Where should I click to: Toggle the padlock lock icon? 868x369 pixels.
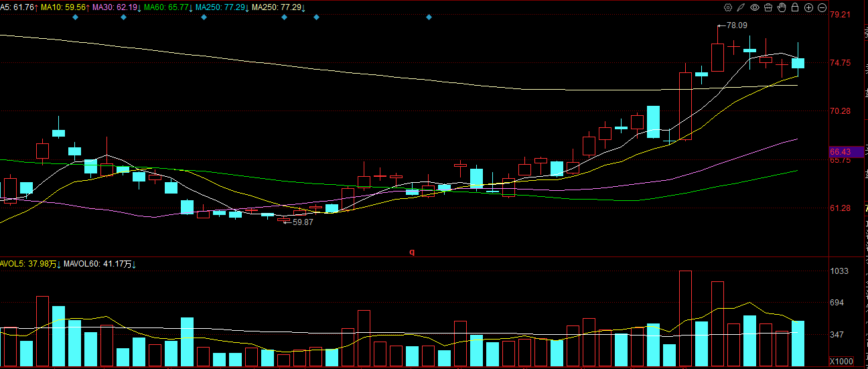tap(795, 8)
